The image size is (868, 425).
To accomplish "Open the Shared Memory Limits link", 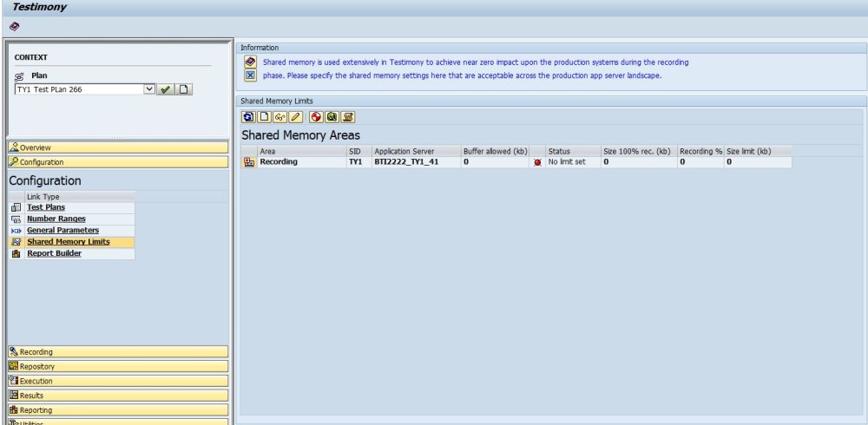I will point(69,242).
